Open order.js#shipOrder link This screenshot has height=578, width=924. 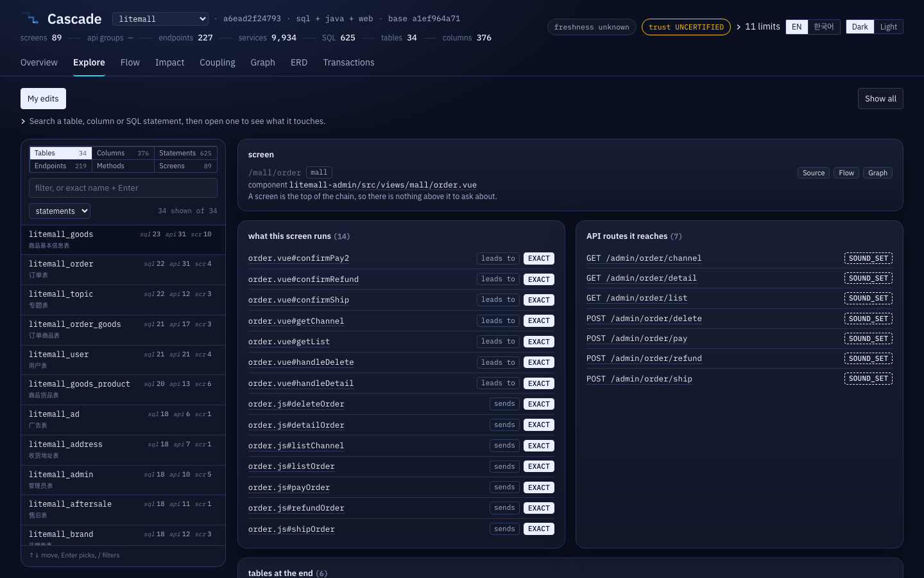[x=291, y=529]
